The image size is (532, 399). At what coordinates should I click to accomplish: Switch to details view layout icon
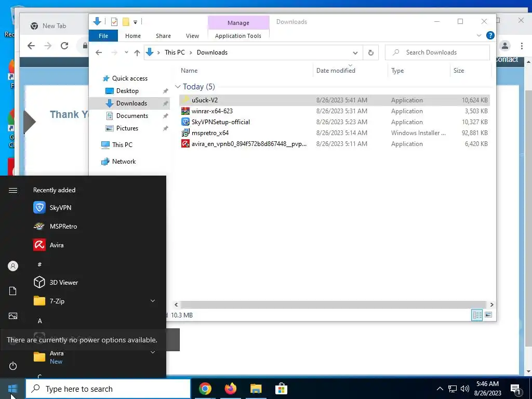(x=477, y=315)
